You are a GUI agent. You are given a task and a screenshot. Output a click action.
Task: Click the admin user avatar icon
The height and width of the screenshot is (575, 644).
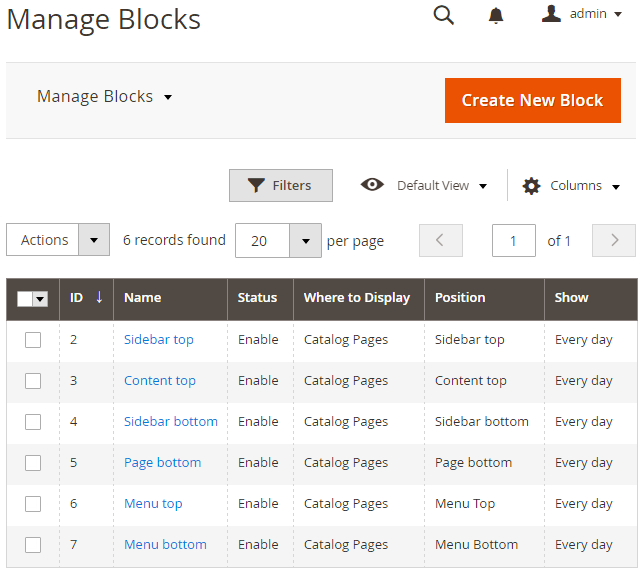click(551, 14)
